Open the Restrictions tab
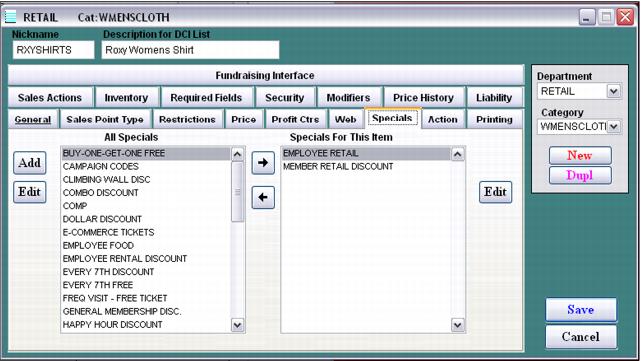The image size is (642, 361). (x=188, y=119)
